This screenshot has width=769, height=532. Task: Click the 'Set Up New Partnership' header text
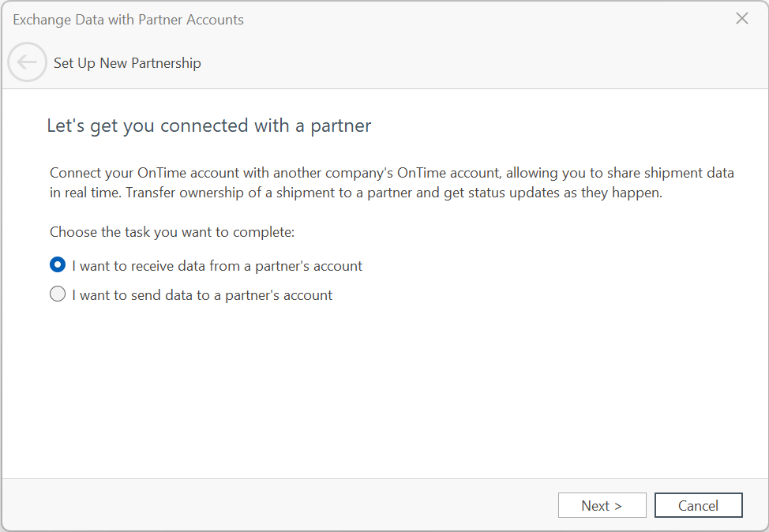point(127,63)
